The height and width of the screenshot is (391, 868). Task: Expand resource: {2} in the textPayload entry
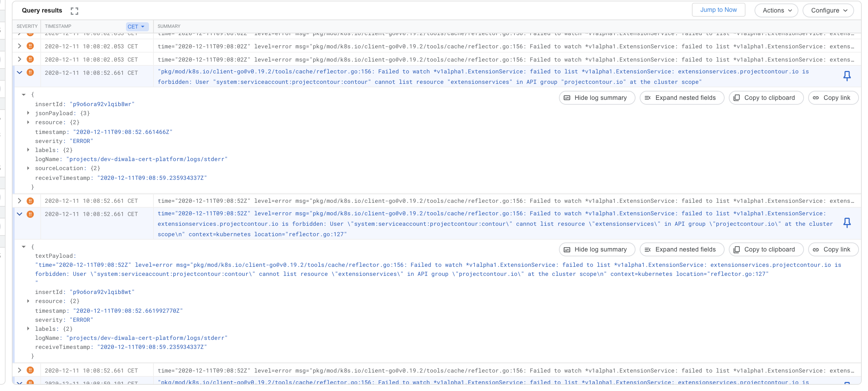(x=28, y=301)
